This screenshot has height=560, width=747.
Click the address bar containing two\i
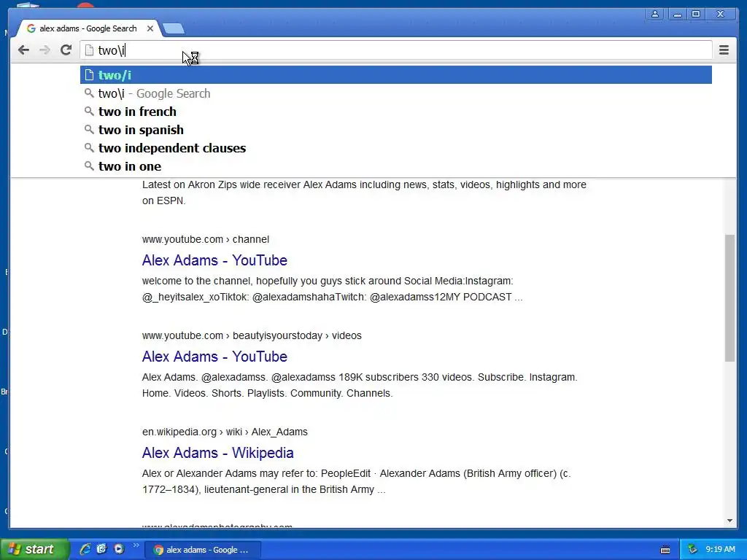[395, 50]
